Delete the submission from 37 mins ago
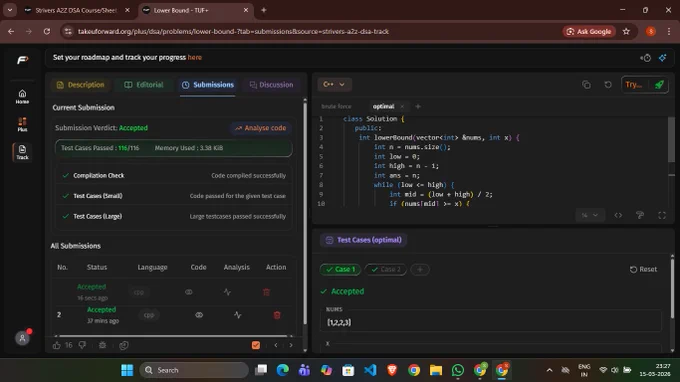The image size is (680, 382). tap(277, 315)
